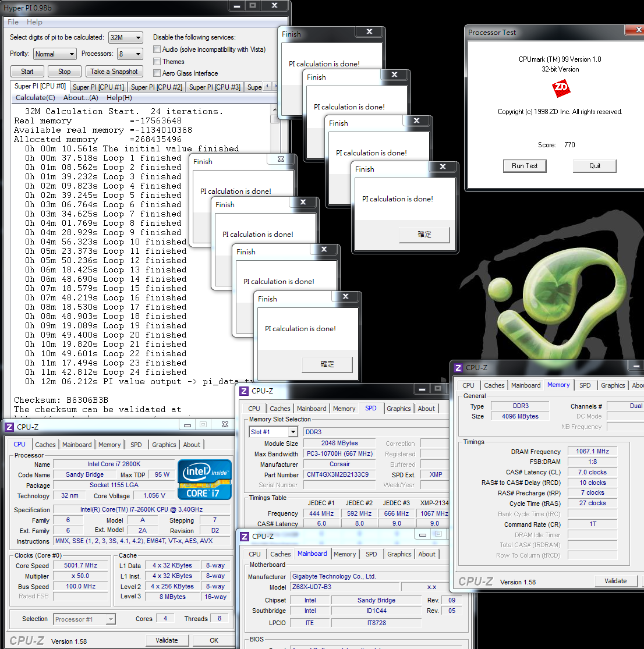
Task: Click the CAS# Latency 7.0 clocks field
Action: pyautogui.click(x=592, y=472)
